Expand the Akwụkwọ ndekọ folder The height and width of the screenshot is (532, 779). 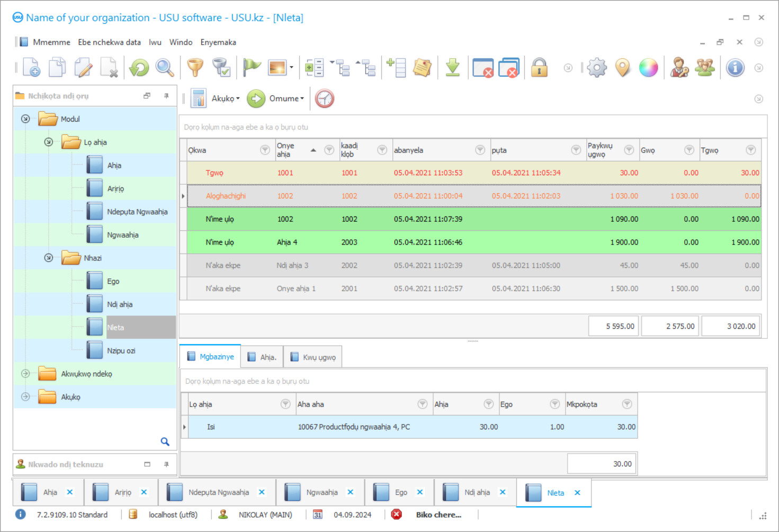[25, 374]
